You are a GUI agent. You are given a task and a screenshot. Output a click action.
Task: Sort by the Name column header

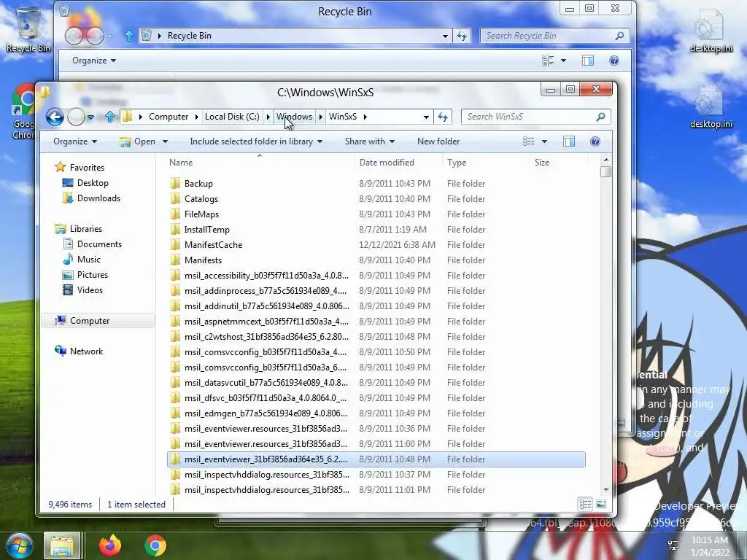pyautogui.click(x=181, y=163)
